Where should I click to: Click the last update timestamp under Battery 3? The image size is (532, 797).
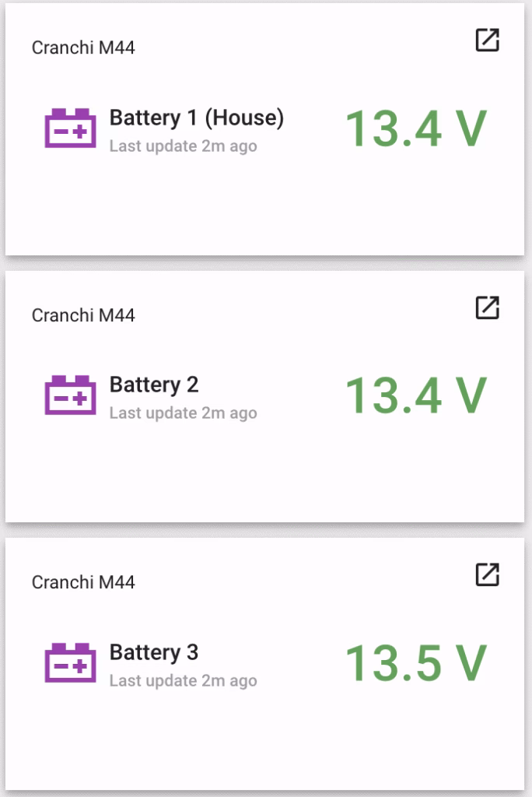(x=183, y=681)
